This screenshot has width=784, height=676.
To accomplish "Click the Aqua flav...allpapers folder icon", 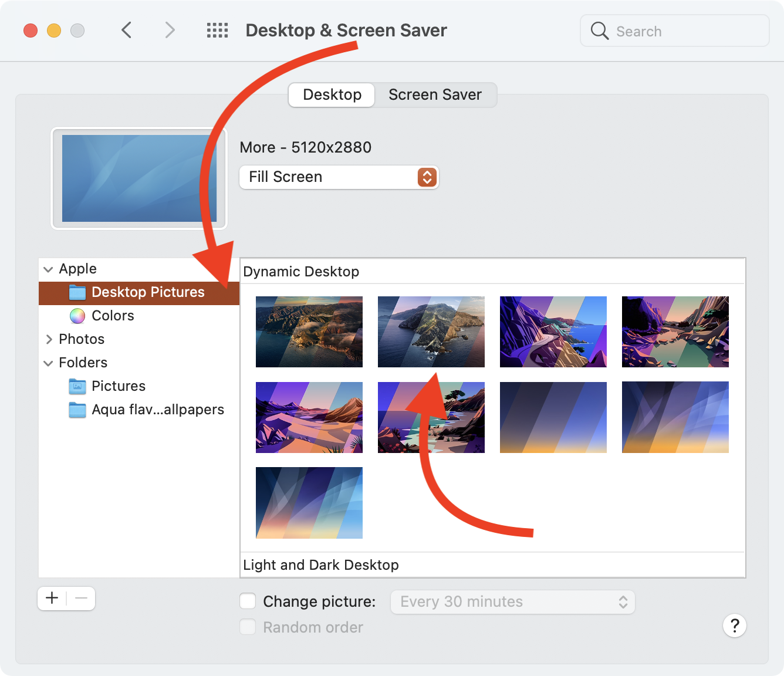I will pos(77,410).
